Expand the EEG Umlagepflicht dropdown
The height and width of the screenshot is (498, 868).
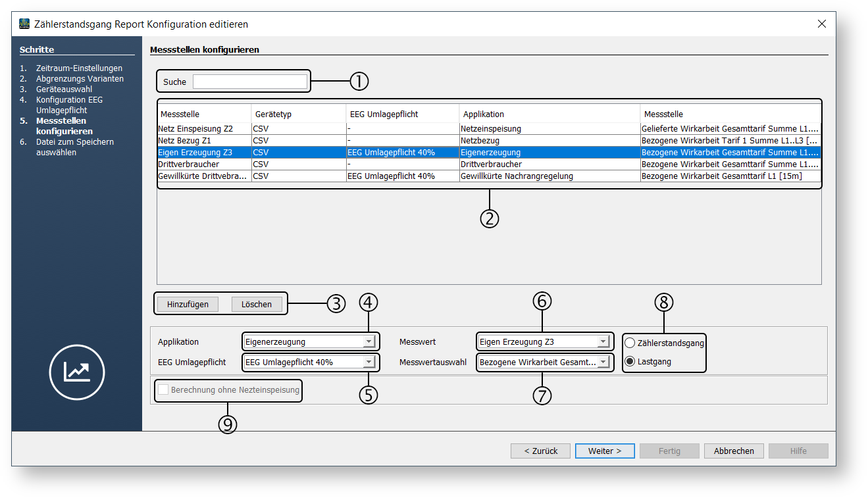(369, 362)
